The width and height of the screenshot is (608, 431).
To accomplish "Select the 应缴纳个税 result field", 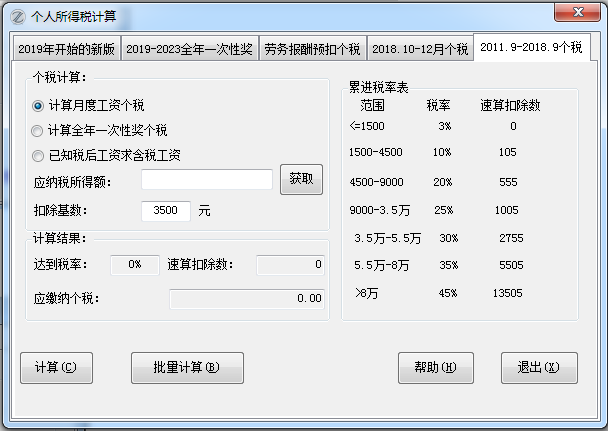I will click(248, 298).
